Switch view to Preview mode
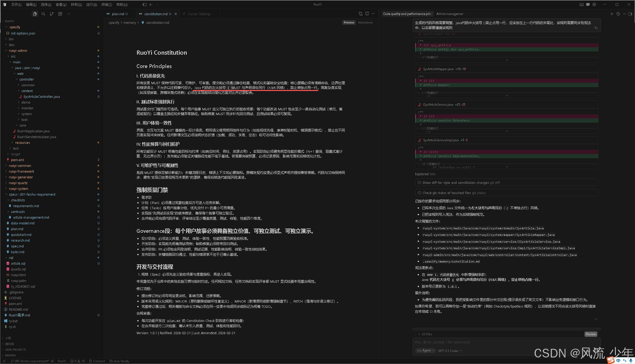 [x=349, y=22]
